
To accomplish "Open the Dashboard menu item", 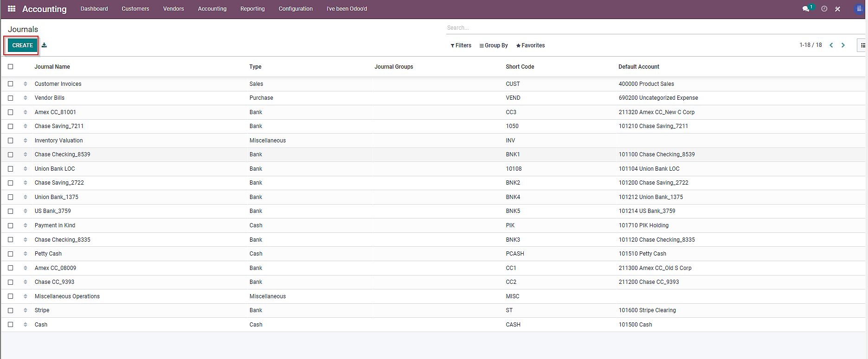I will [94, 9].
